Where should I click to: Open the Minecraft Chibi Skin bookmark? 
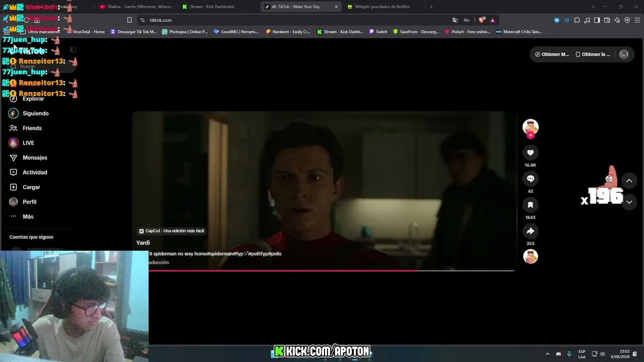[519, 32]
